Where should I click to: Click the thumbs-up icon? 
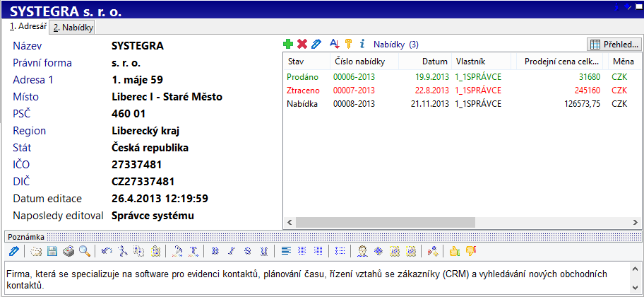point(454,251)
